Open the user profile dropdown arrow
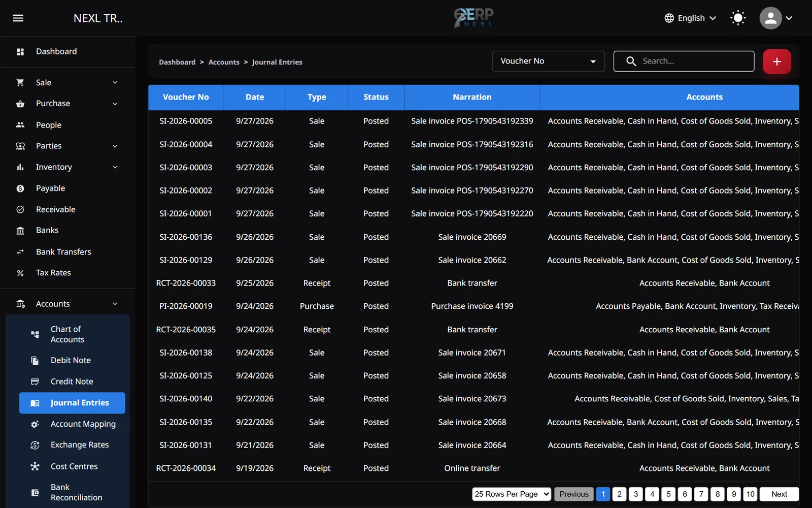Screen dimensions: 812x508 789,18
